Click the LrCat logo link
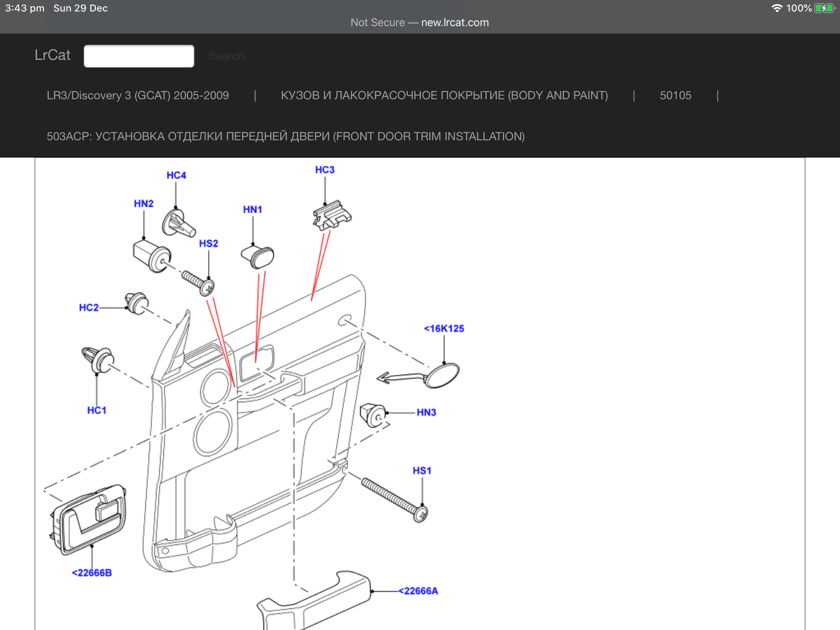Image resolution: width=840 pixels, height=630 pixels. [52, 55]
